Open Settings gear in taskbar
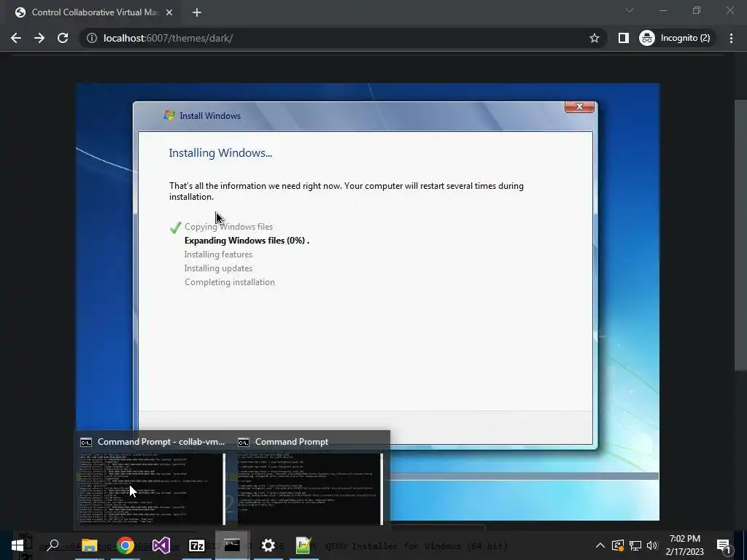 point(268,545)
